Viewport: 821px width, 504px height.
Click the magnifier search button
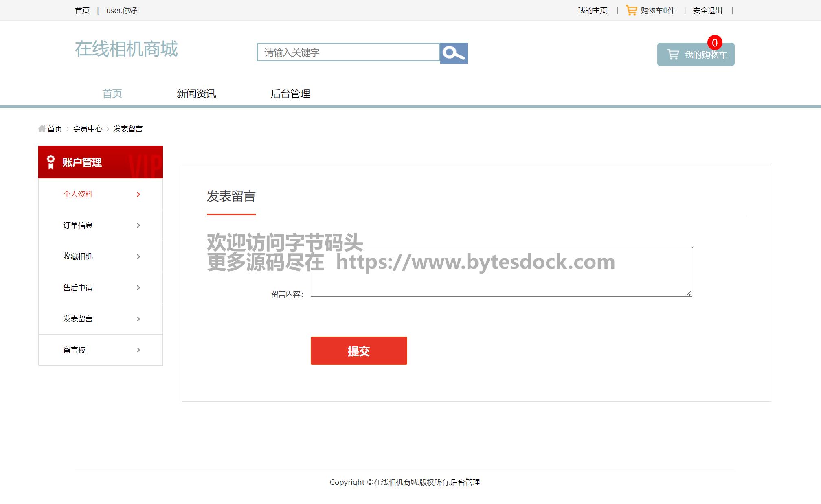click(x=454, y=53)
